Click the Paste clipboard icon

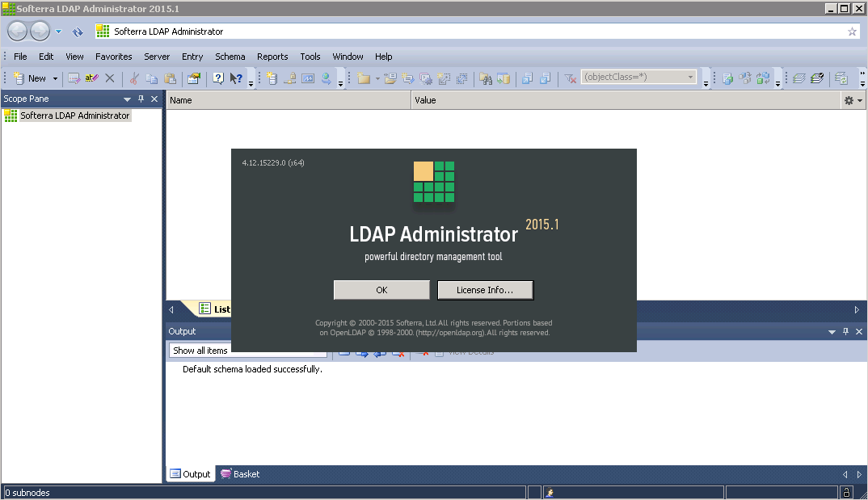click(x=170, y=78)
